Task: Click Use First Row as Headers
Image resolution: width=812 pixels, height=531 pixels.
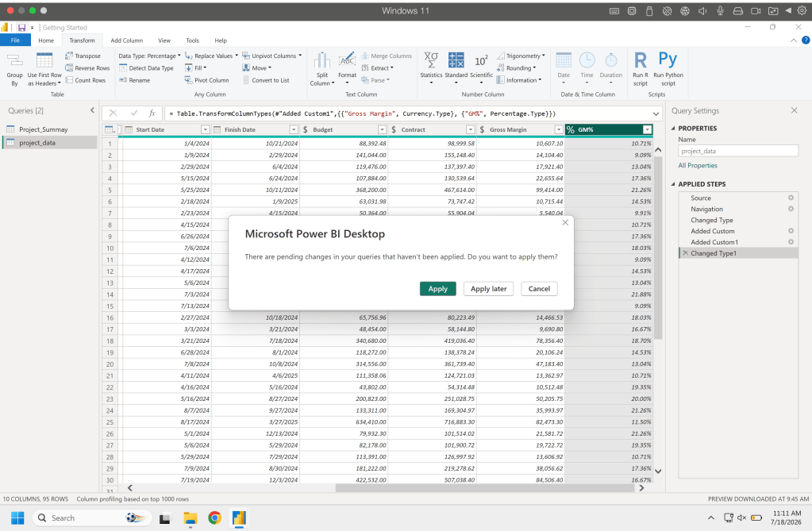Action: [44, 70]
